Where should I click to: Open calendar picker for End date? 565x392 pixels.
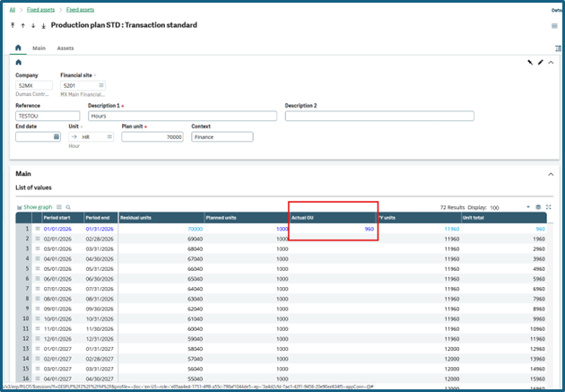pos(56,137)
